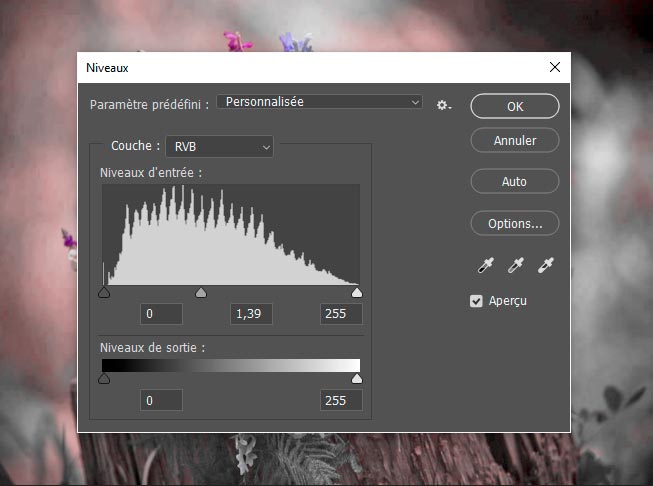653x486 pixels.
Task: Click the midtone gamma slider handle
Action: tap(201, 293)
